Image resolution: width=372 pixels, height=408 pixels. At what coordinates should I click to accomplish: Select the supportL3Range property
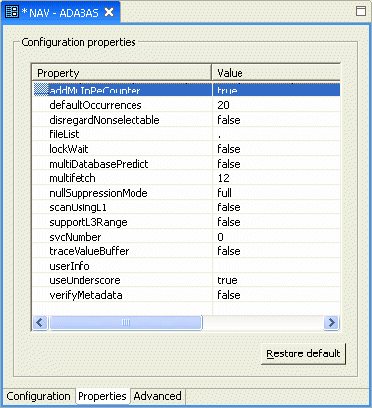[88, 222]
